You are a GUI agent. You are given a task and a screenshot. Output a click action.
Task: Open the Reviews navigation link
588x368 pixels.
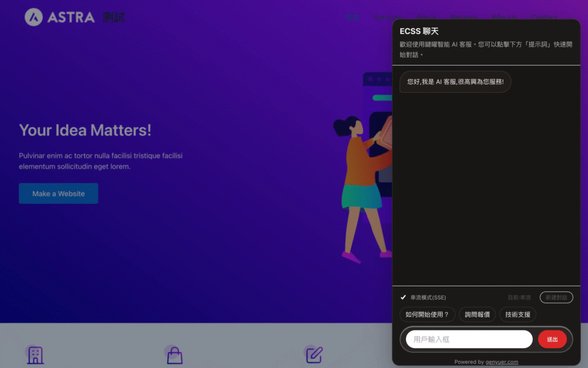pyautogui.click(x=463, y=17)
